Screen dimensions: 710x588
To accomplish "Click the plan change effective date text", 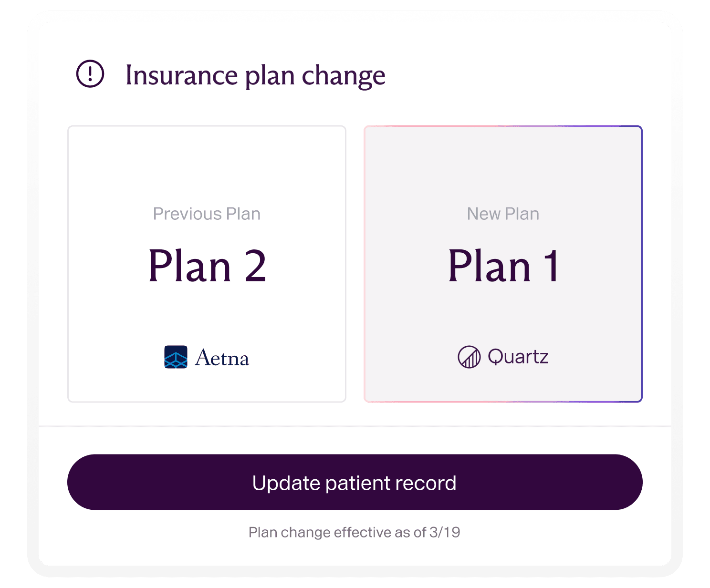I will click(355, 531).
